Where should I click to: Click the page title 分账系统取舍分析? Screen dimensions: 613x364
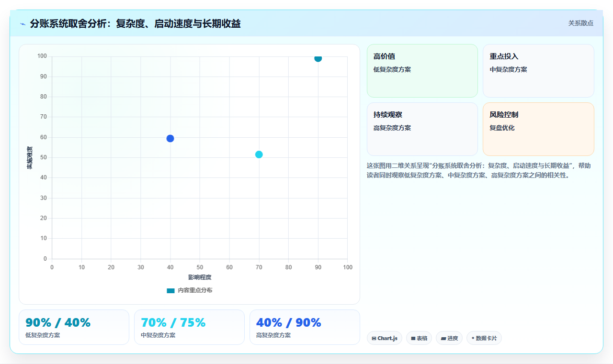point(135,23)
